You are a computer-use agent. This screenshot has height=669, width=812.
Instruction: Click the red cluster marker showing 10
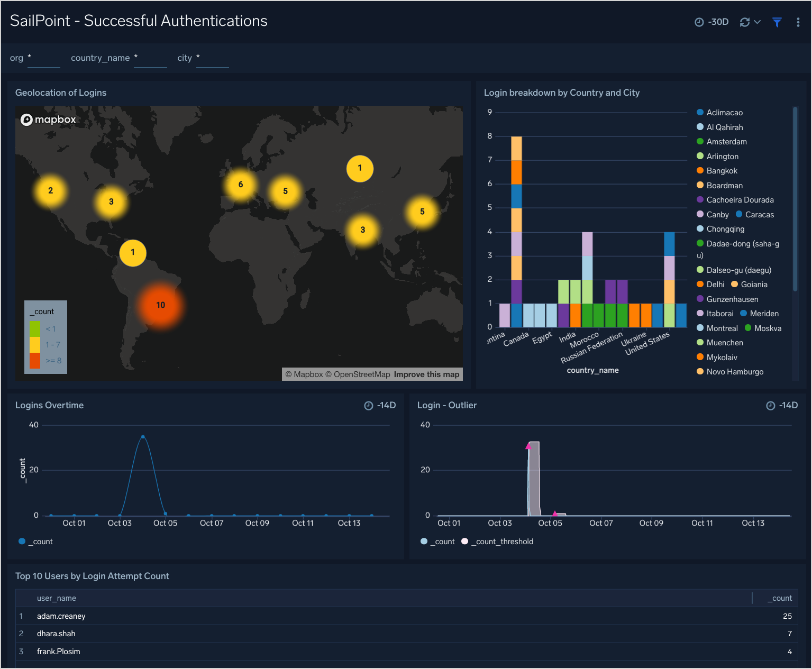tap(161, 305)
